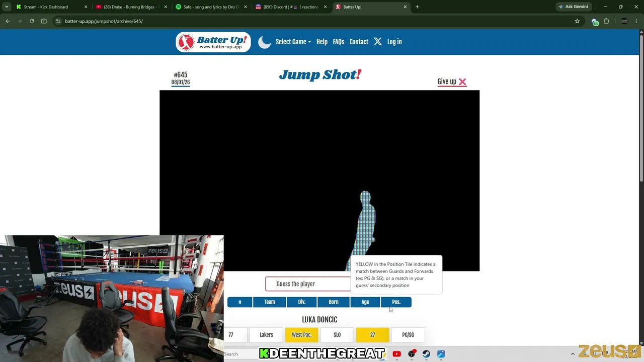
Task: Click the browser forward arrow
Action: pos(20,21)
